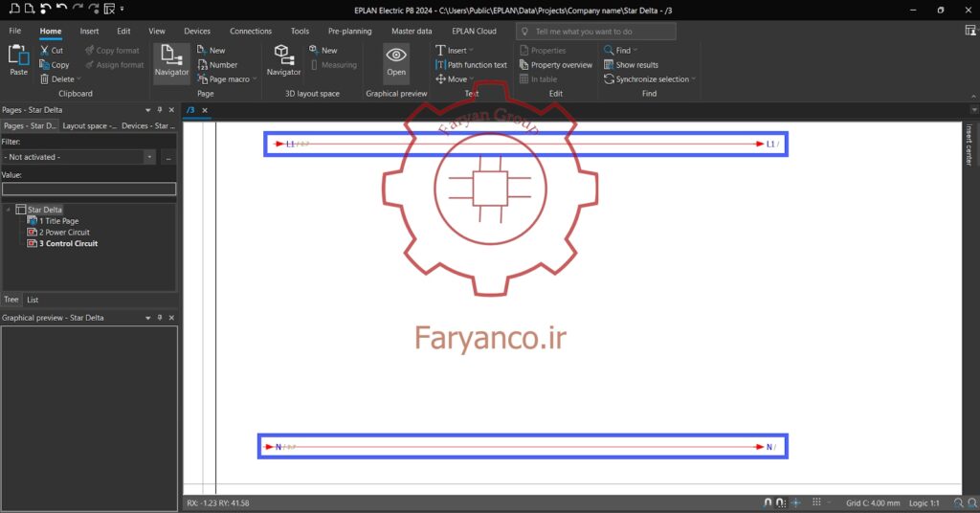This screenshot has width=980, height=513.
Task: Expand the Page macro dropdown
Action: coord(255,79)
